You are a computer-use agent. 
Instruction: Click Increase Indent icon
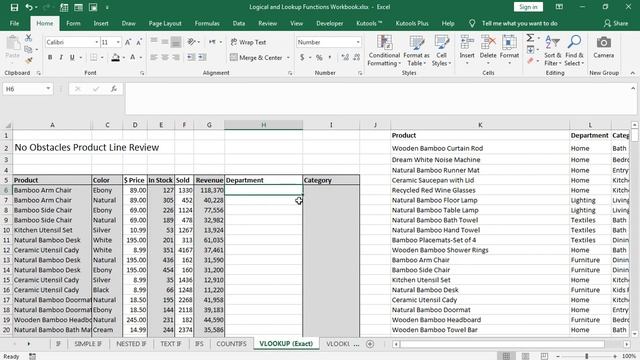[202, 58]
